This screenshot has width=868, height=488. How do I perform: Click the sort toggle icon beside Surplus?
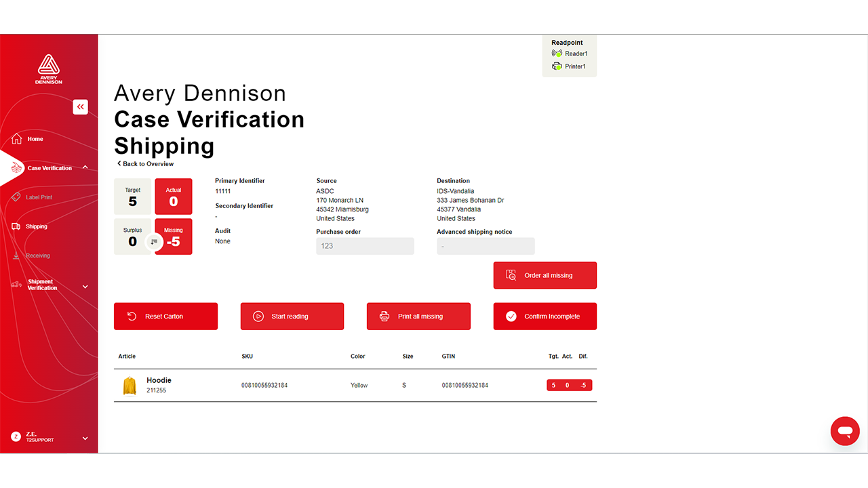[x=155, y=242]
